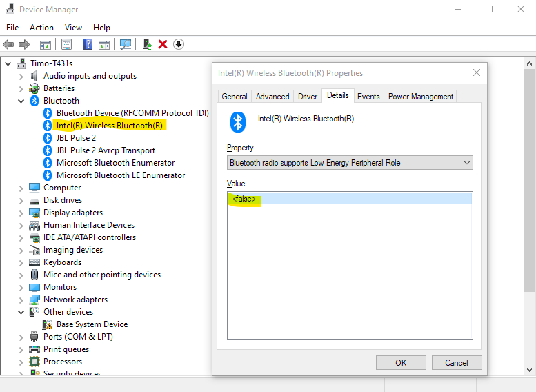Click Update device driver toolbar icon
Screen dimensions: 536x392
coord(148,44)
